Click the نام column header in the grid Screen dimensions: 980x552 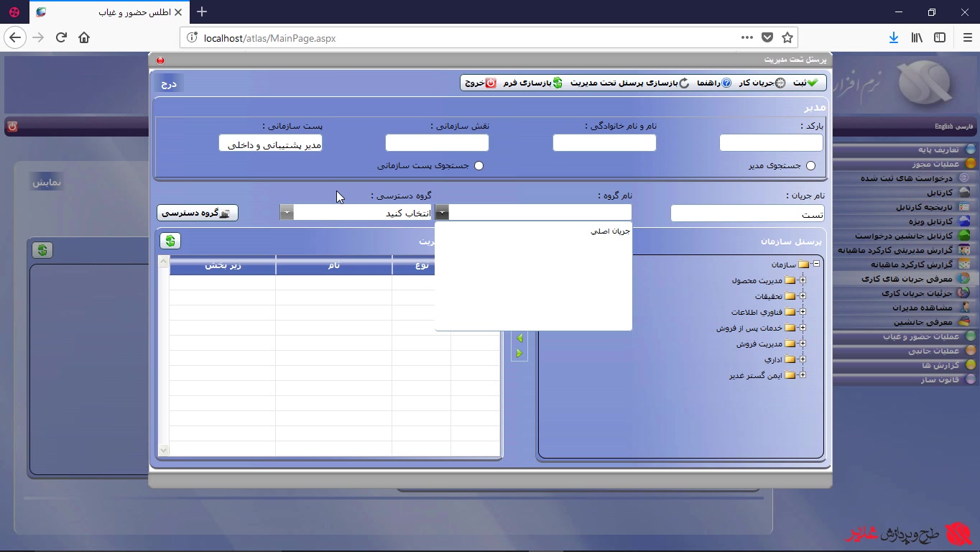tap(334, 265)
